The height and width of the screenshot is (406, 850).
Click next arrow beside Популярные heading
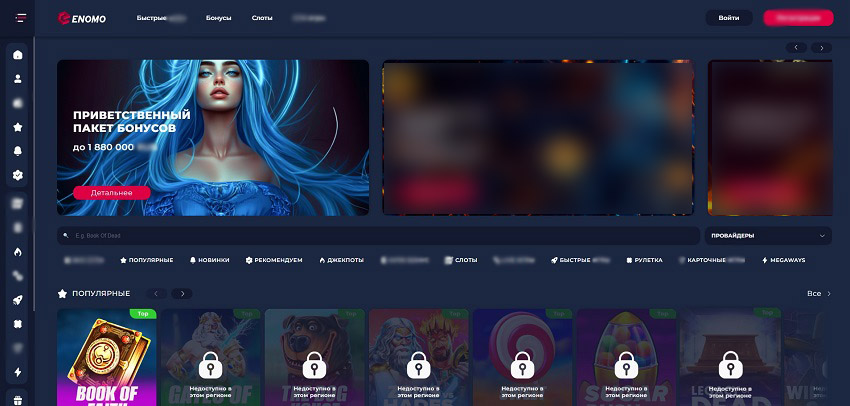pos(181,294)
